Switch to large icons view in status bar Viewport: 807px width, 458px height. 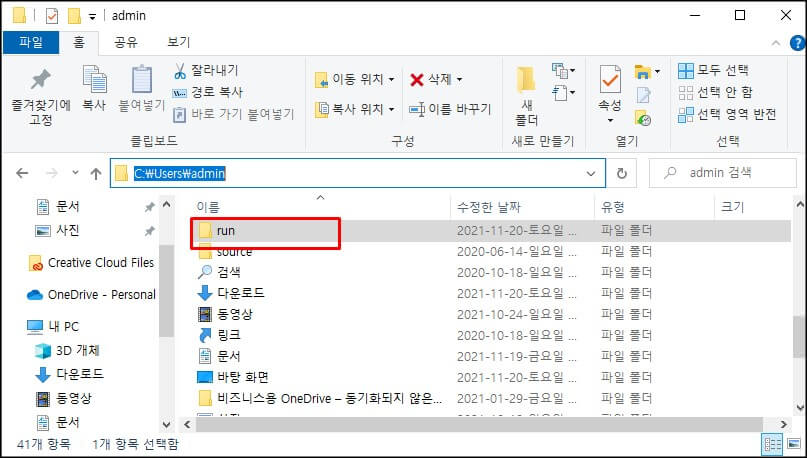coord(794,444)
